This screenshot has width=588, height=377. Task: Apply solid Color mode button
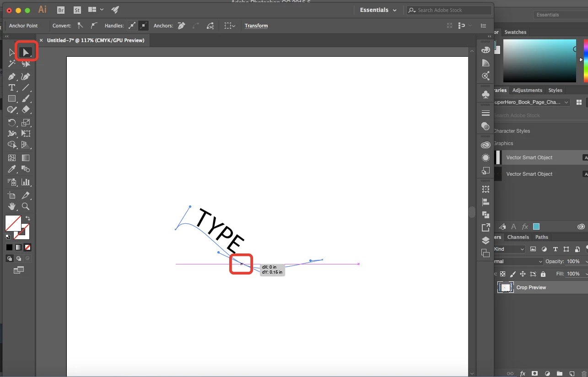[x=9, y=247]
